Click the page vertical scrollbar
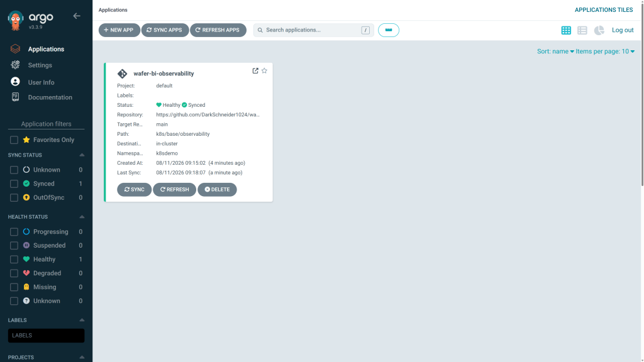 (642, 94)
